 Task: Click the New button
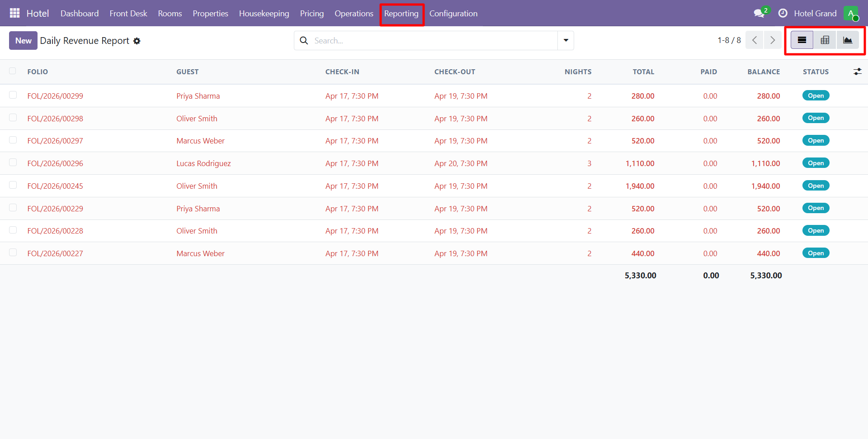coord(23,40)
